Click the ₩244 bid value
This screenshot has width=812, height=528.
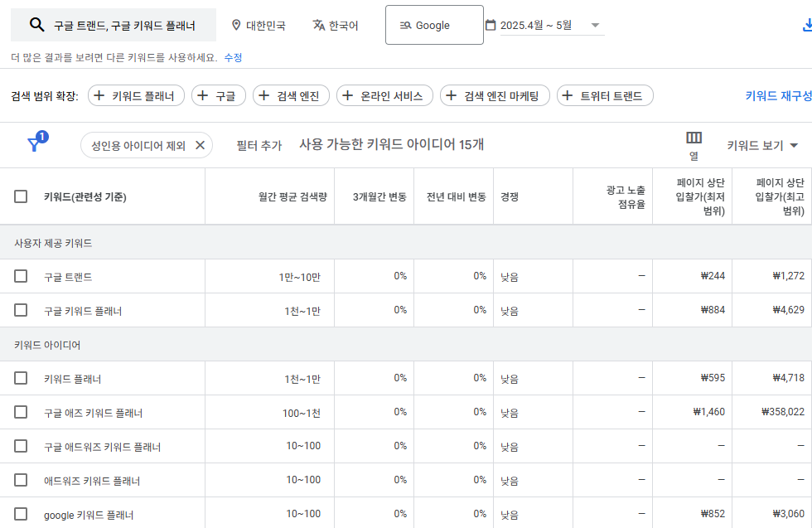coord(713,276)
